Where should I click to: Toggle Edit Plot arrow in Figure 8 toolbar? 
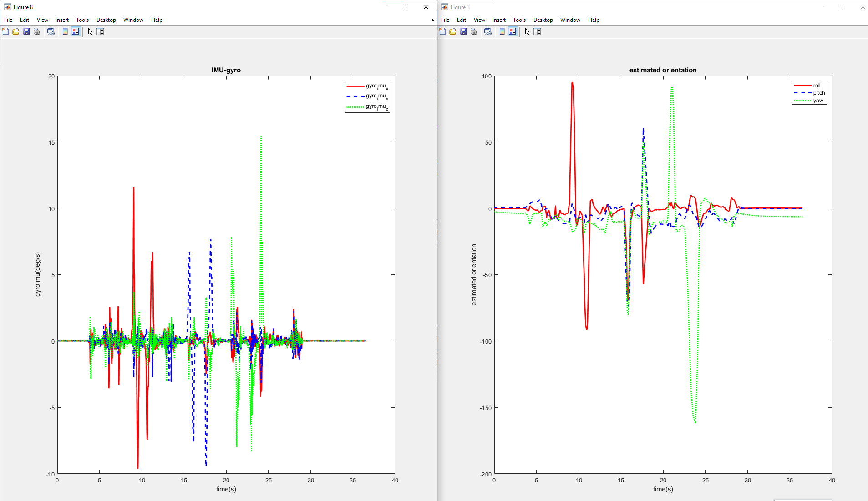click(x=90, y=31)
